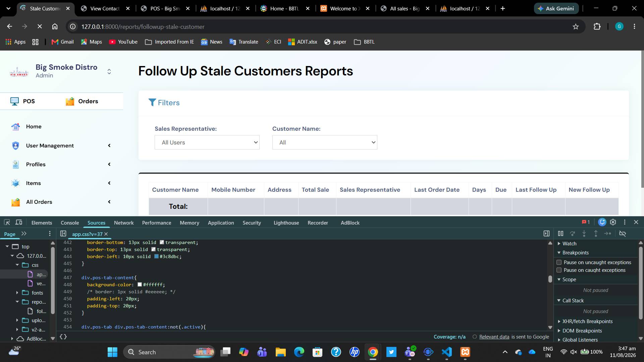Click the pause script execution icon

coord(560,234)
